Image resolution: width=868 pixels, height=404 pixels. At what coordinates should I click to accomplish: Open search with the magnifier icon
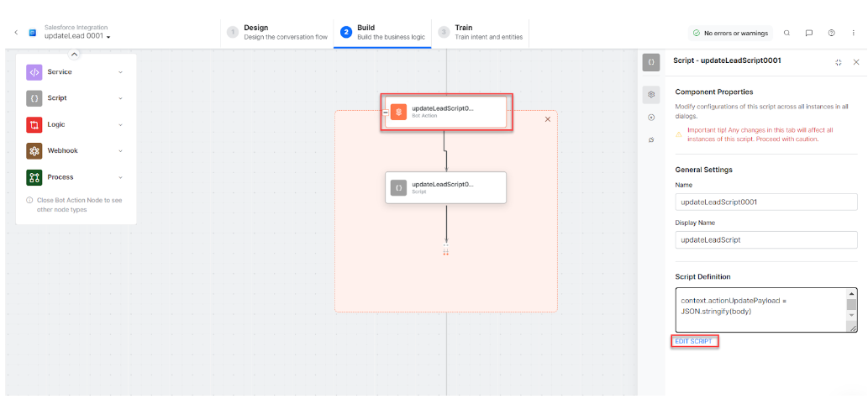pos(786,33)
